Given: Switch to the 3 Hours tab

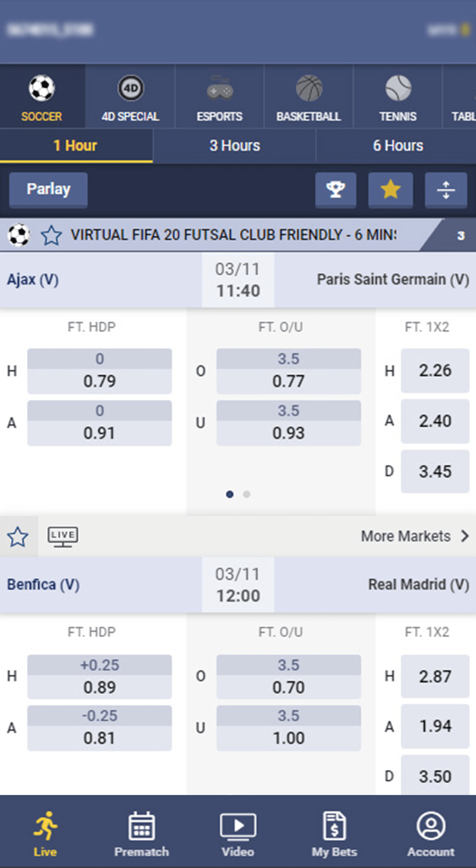Looking at the screenshot, I should pyautogui.click(x=234, y=146).
